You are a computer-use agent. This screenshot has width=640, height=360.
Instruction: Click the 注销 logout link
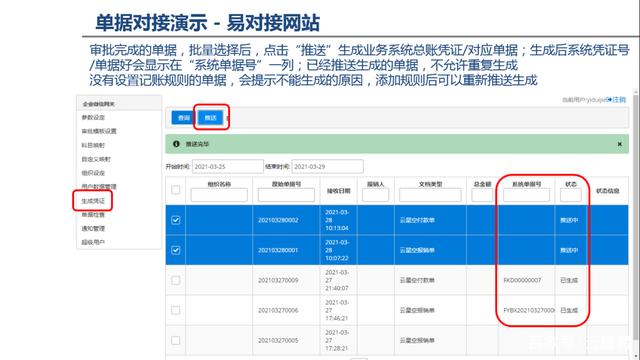(616, 100)
